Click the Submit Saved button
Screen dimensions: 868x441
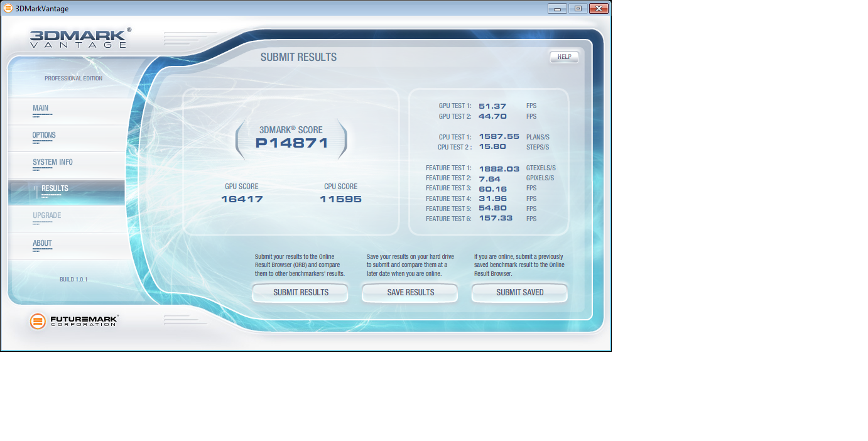tap(519, 293)
